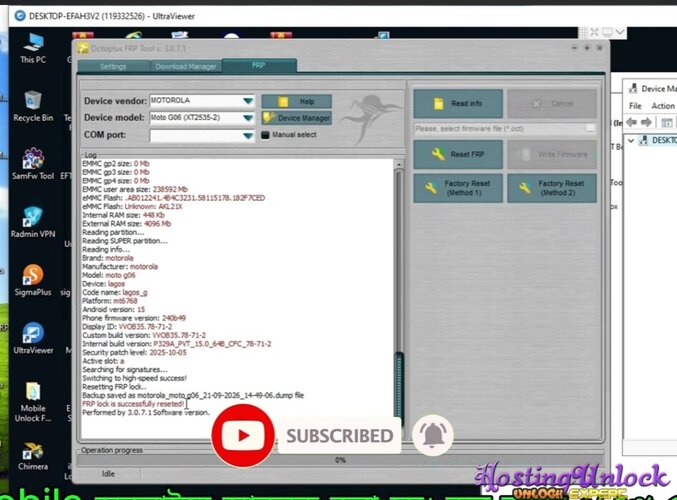This screenshot has width=677, height=500.
Task: Click the UltraViewer toolbar fullscreen icon
Action: pyautogui.click(x=594, y=32)
